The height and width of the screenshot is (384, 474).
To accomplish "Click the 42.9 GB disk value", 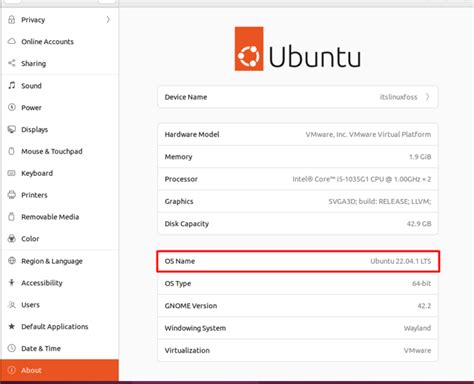I will 419,224.
